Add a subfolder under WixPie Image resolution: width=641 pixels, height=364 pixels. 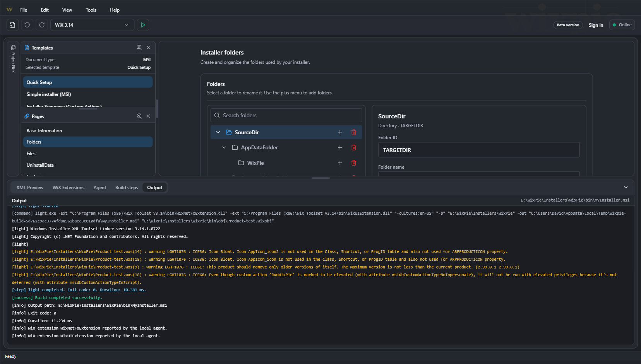340,163
